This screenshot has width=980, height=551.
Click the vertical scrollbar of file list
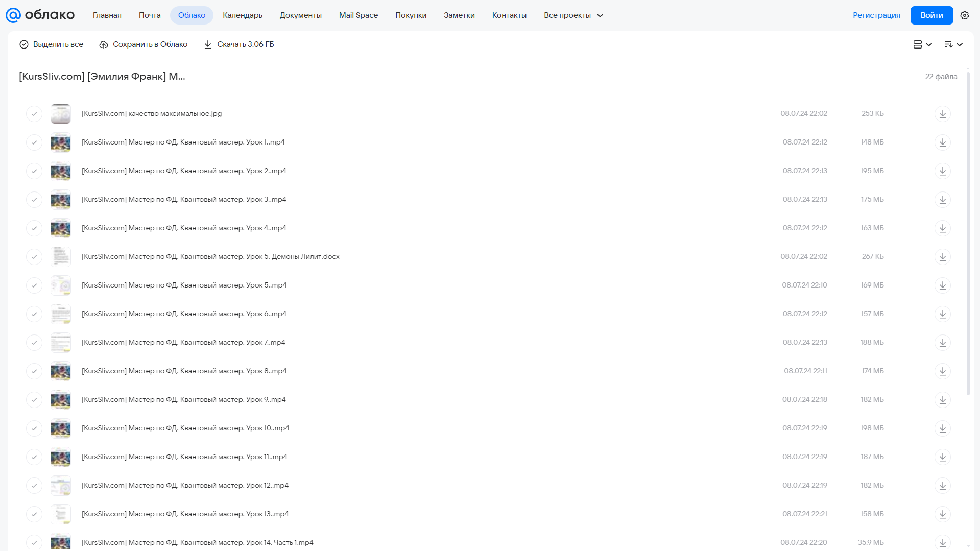968,233
